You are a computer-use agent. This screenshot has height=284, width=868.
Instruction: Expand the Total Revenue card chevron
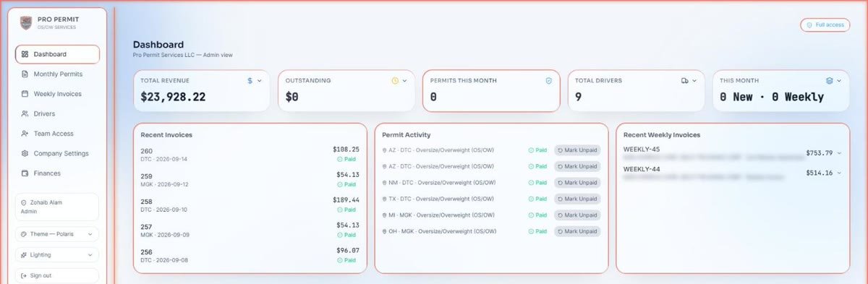coord(260,81)
